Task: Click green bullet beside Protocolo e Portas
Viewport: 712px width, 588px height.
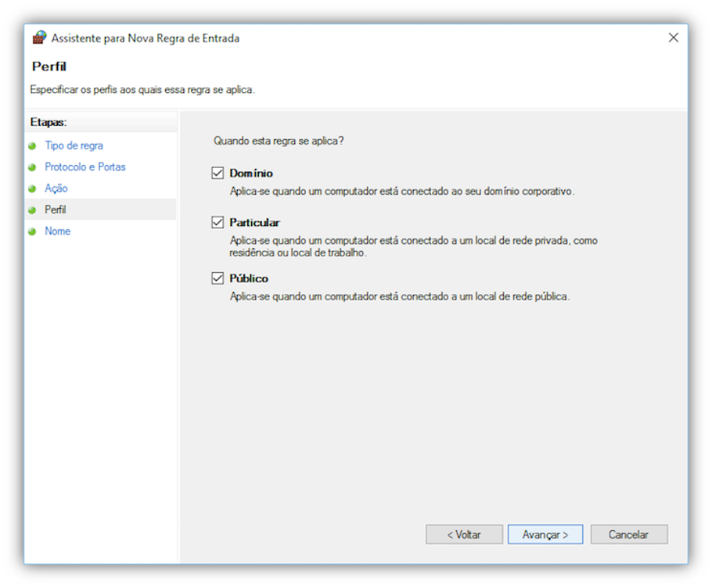Action: coord(32,167)
